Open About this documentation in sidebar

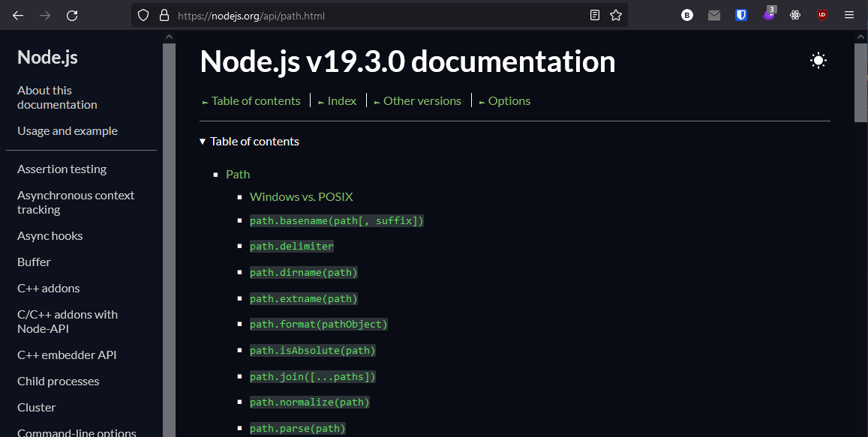coord(57,97)
